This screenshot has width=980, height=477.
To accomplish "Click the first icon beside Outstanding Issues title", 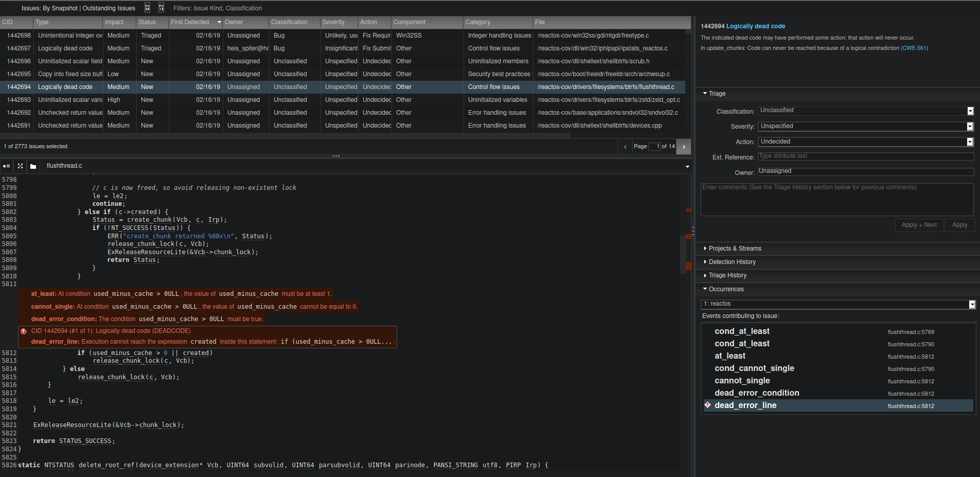I will 147,8.
